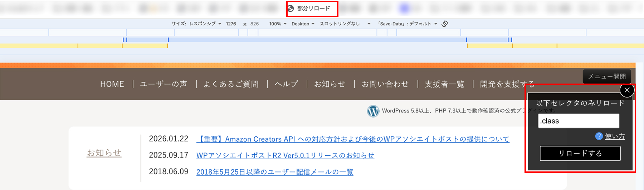Open the Save-Data デフォルト dropdown
The height and width of the screenshot is (190, 644).
coord(408,24)
